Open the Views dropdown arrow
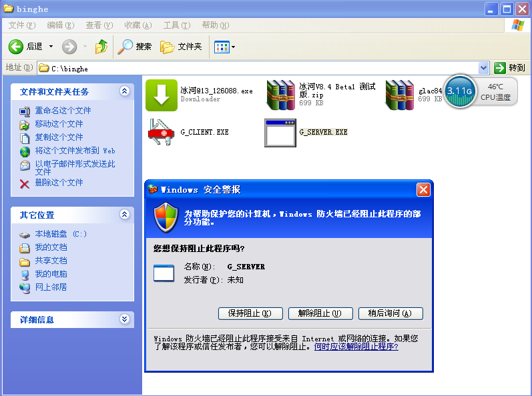The image size is (532, 396). [x=234, y=47]
